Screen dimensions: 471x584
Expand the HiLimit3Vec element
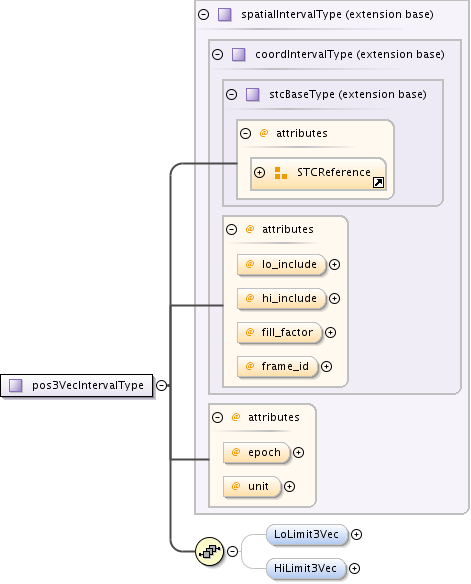point(354,568)
